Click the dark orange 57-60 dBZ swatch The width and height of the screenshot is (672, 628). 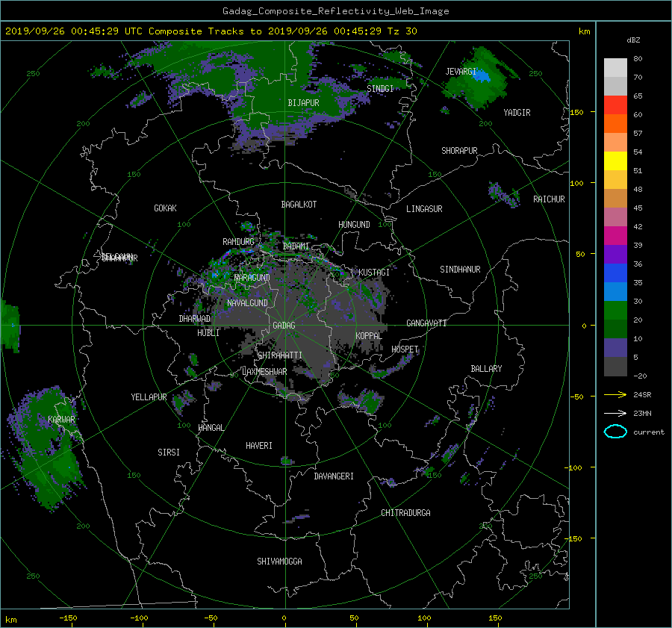click(x=615, y=124)
